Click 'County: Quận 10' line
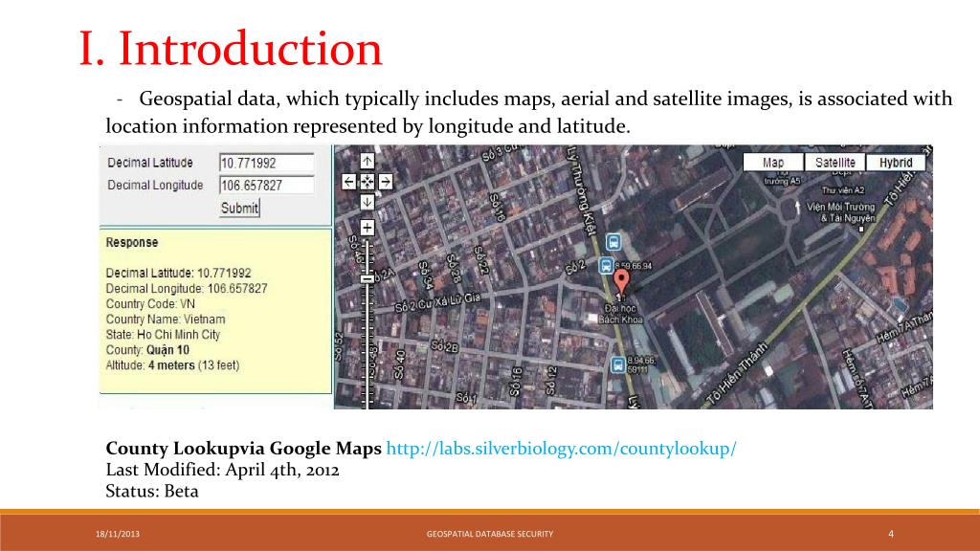Viewport: 980px width, 551px height. click(x=147, y=350)
